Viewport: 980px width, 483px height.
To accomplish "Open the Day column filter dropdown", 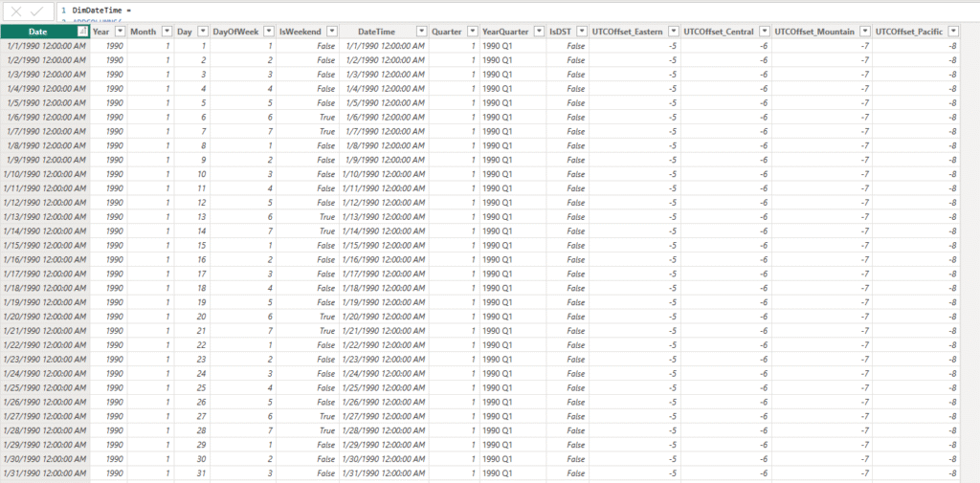I will pos(203,32).
